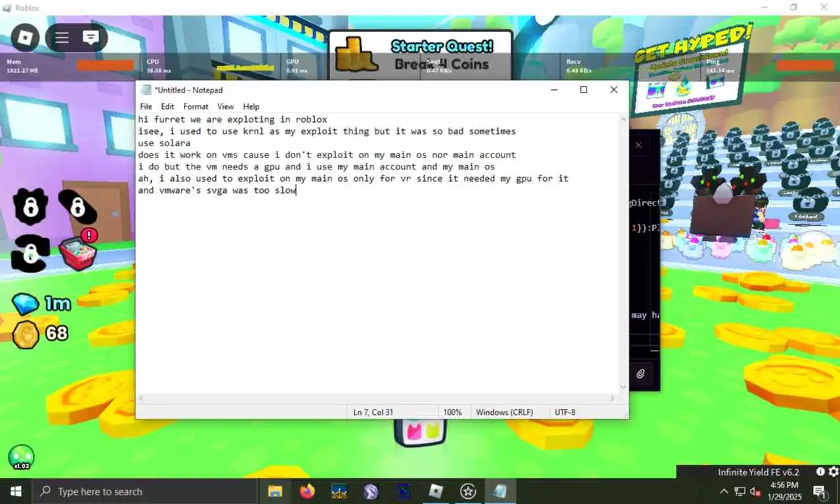The height and width of the screenshot is (504, 840).
Task: Open the File menu in Notepad
Action: click(x=146, y=106)
